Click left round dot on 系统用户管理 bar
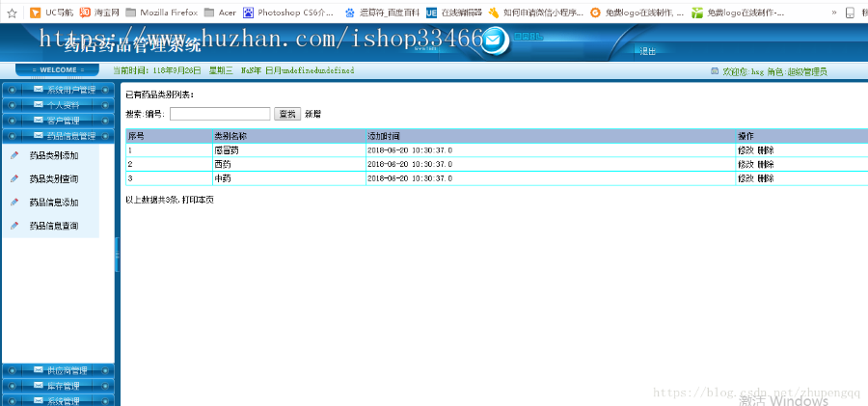868x406 pixels. [12, 90]
